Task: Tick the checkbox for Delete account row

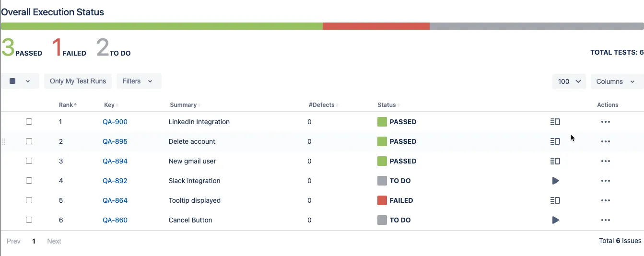Action: (x=29, y=141)
